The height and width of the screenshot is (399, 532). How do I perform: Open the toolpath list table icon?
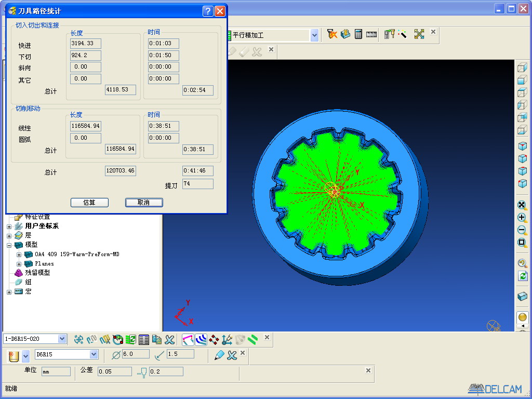click(144, 339)
